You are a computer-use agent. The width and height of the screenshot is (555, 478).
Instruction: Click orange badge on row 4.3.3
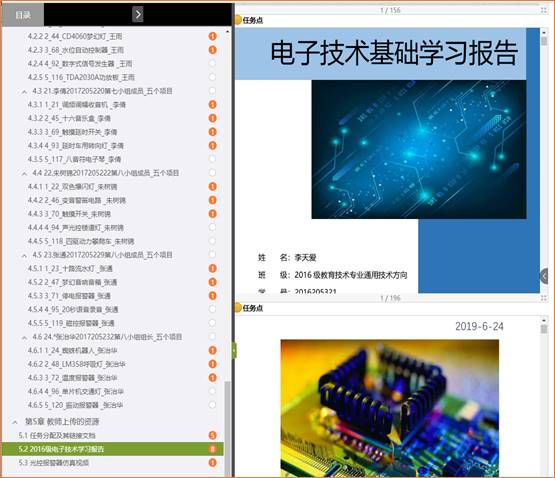click(212, 132)
